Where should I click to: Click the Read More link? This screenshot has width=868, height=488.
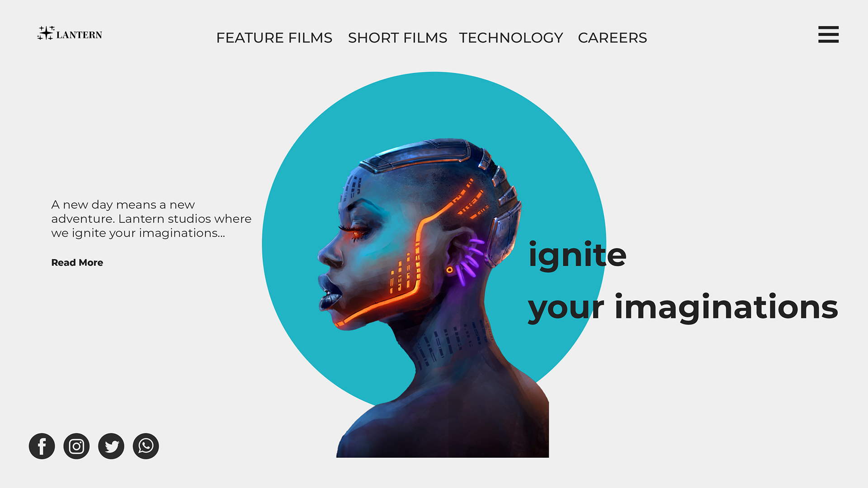tap(77, 263)
